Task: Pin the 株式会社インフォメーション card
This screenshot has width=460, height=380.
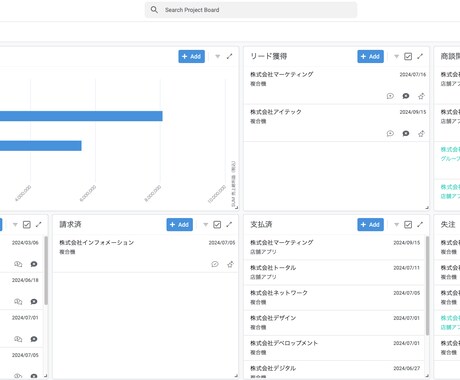Action: pos(230,264)
